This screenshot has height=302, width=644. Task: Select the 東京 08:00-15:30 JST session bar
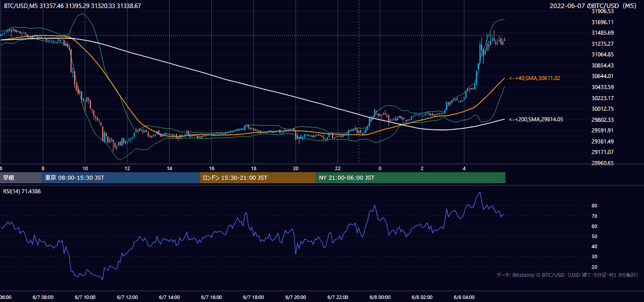pyautogui.click(x=121, y=178)
